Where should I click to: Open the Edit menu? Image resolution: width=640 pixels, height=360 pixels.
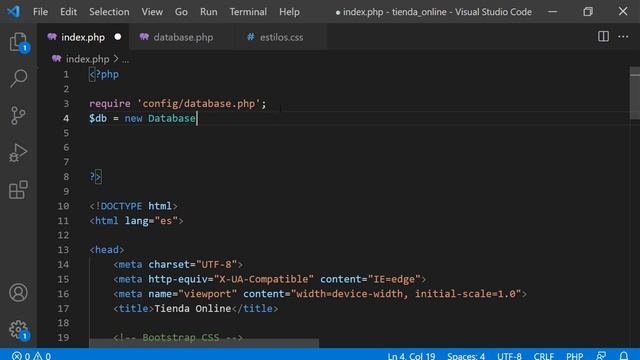[x=68, y=12]
